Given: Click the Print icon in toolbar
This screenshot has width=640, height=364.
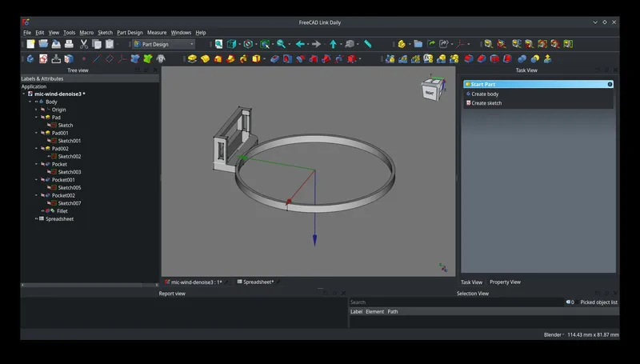Looking at the screenshot, I should pos(69,44).
